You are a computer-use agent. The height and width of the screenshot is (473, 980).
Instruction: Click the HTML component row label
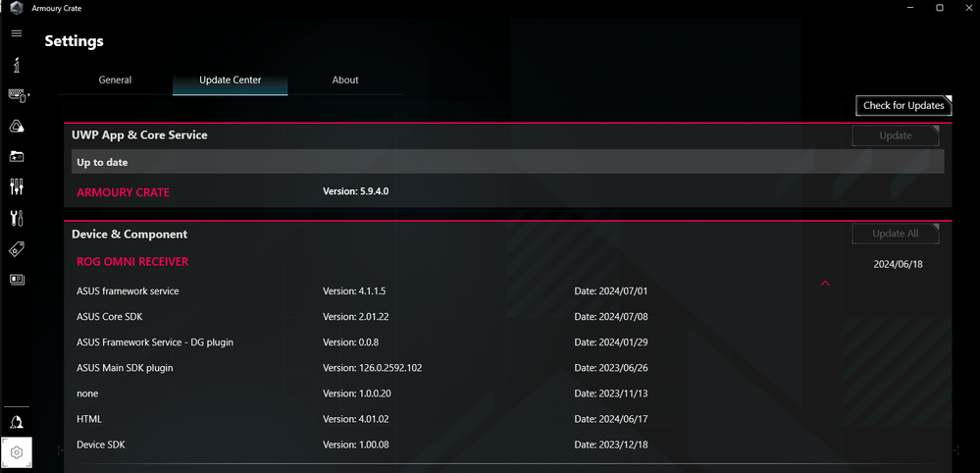click(89, 419)
